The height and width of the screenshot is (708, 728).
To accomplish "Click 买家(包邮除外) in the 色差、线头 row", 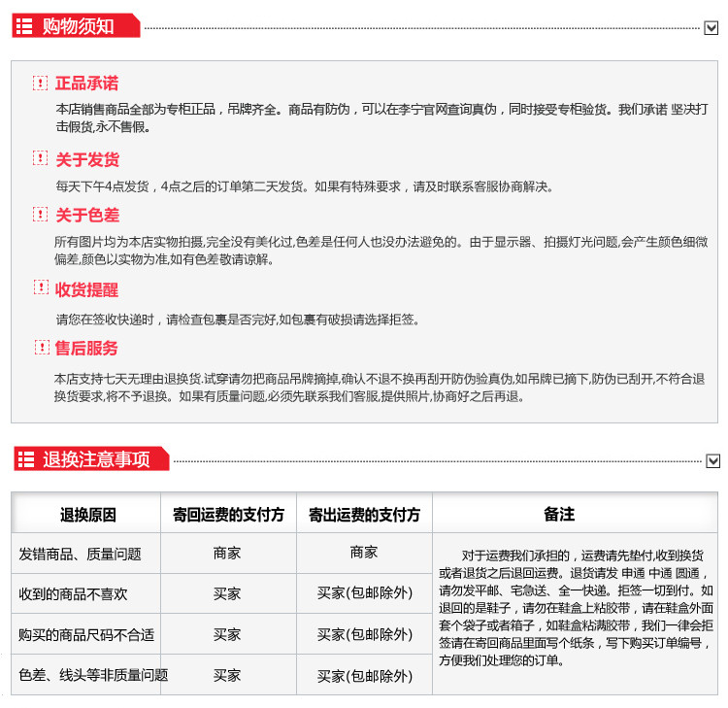I will pyautogui.click(x=365, y=676).
